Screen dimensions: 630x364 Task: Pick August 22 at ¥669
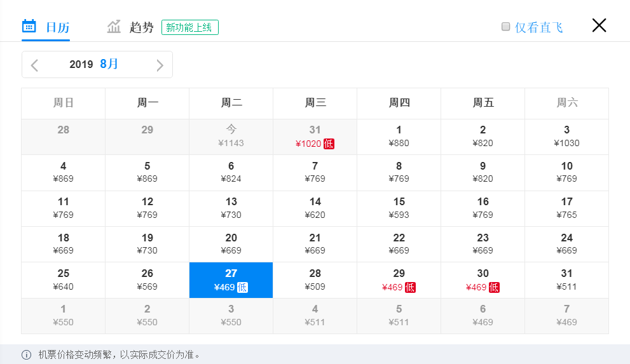(x=399, y=245)
